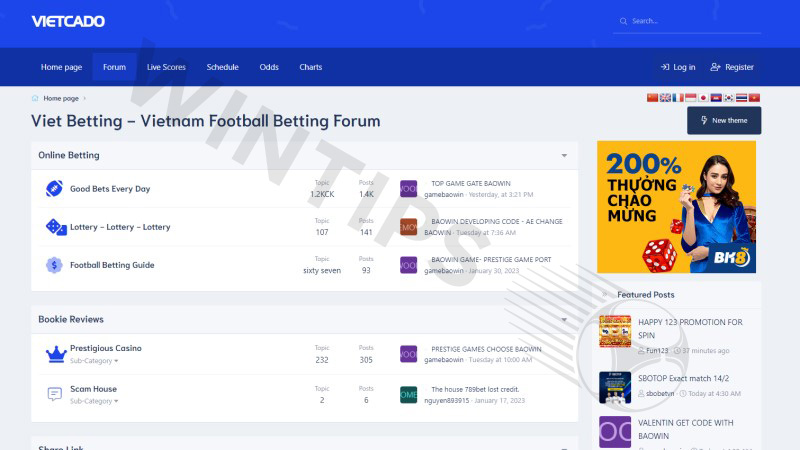
Task: Expand Sub-Category under Prestigious Casino
Action: 94,361
